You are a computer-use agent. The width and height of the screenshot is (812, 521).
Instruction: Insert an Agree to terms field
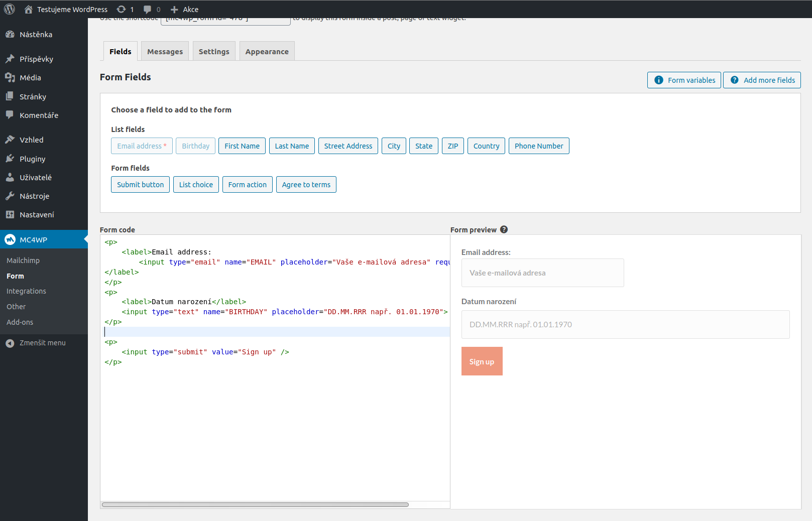point(306,185)
